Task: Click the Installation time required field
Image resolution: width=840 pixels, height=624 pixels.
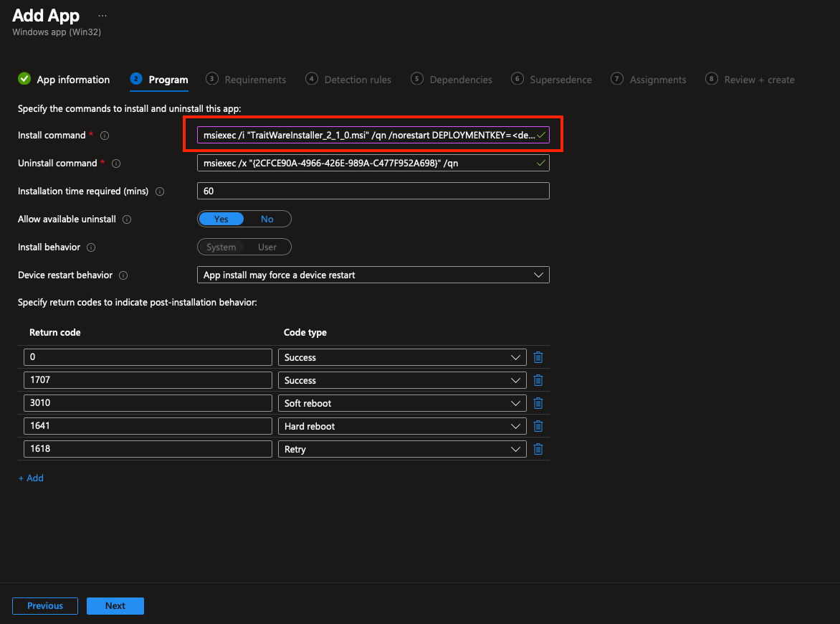Action: click(373, 191)
